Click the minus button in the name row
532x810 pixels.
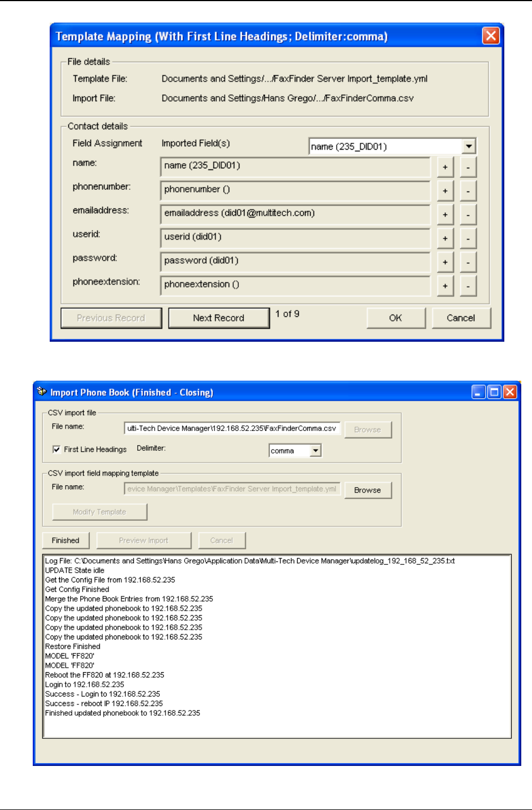tap(468, 167)
